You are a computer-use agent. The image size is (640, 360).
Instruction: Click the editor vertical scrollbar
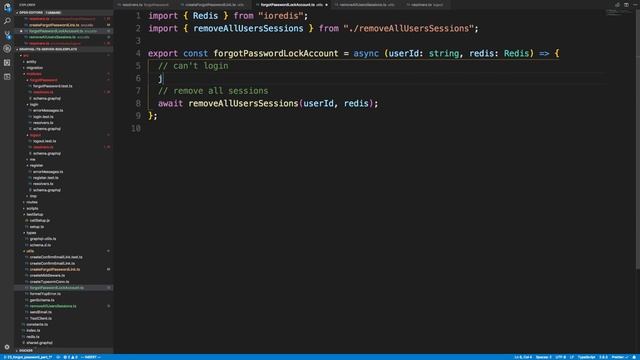(x=638, y=139)
